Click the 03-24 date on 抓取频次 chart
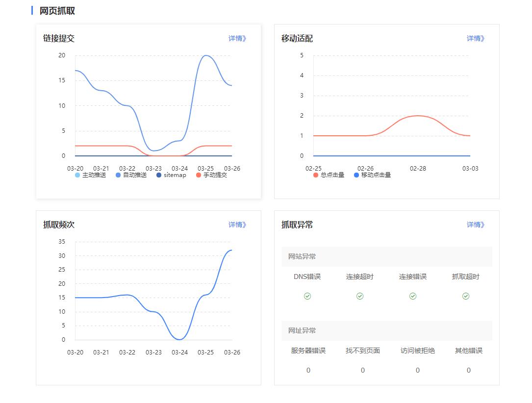Screen dimensions: 532x403 tap(179, 352)
